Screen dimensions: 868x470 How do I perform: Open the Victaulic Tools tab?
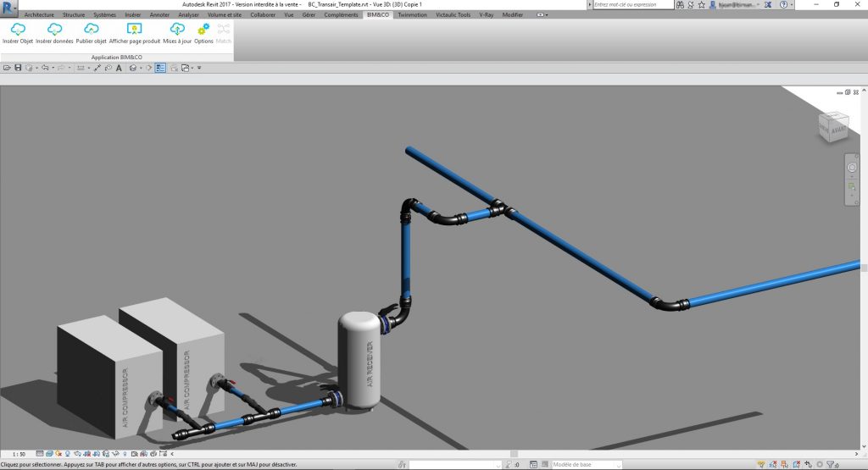click(x=453, y=15)
